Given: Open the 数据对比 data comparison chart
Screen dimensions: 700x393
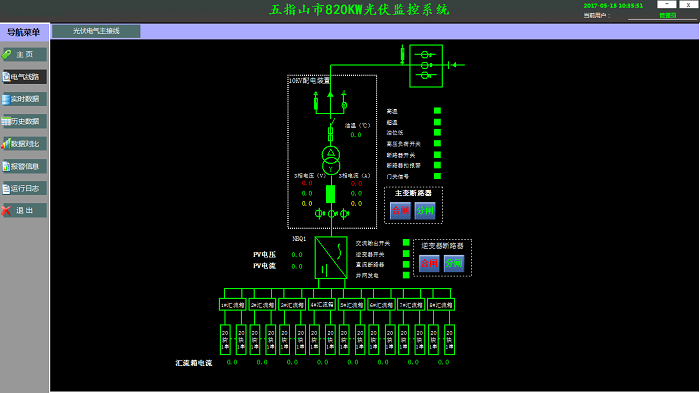Looking at the screenshot, I should coord(24,144).
